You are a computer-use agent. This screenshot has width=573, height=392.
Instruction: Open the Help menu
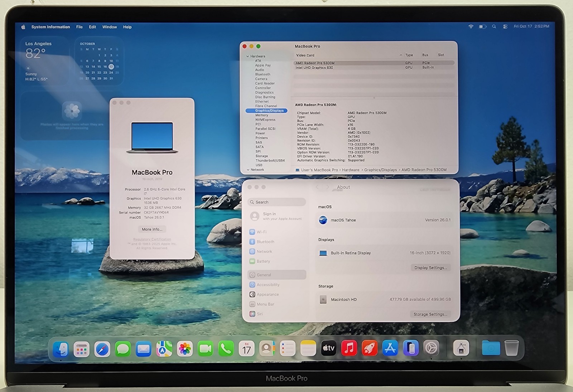(127, 27)
